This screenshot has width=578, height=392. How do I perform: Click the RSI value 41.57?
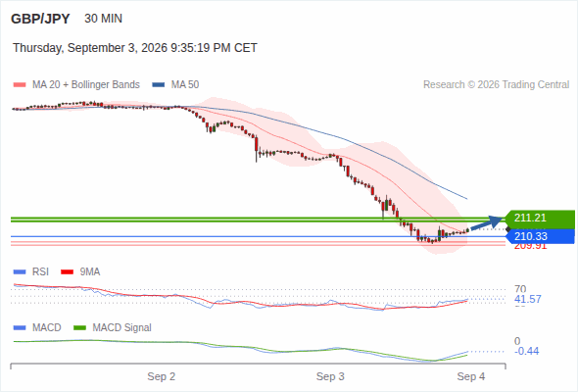[528, 299]
